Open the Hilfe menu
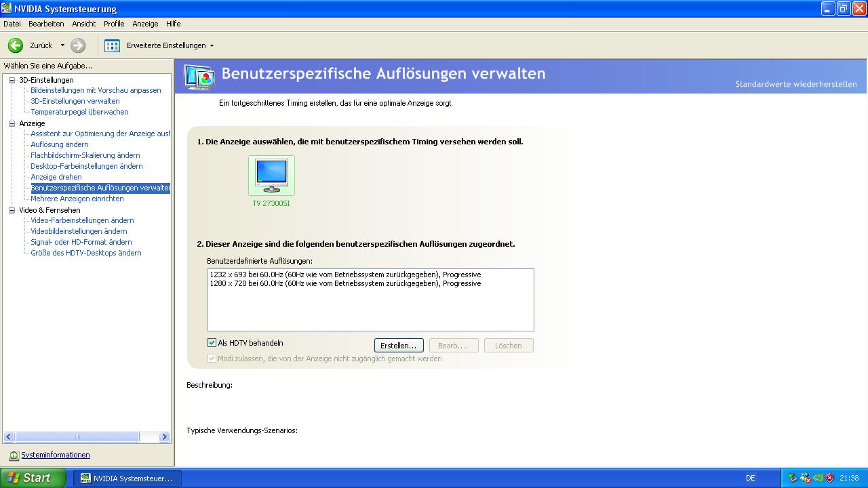The image size is (868, 488). [174, 24]
